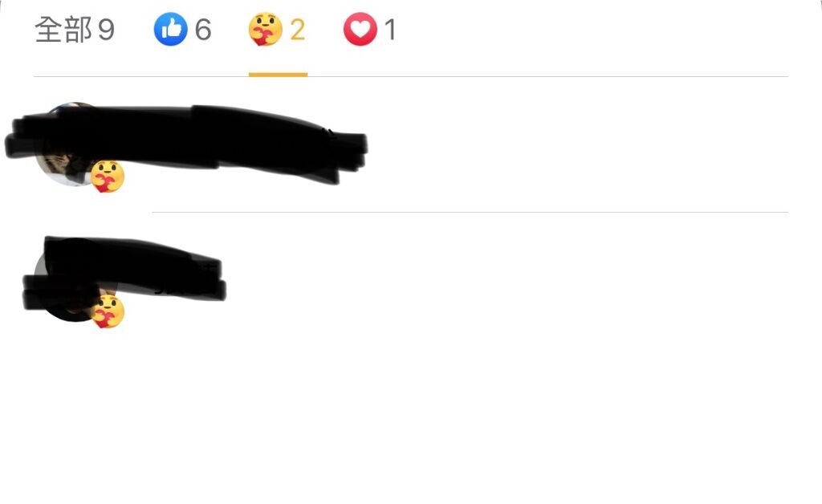Screen dimensions: 822x504
Task: Switch to the 全部 9 reactions tab
Action: click(x=75, y=30)
